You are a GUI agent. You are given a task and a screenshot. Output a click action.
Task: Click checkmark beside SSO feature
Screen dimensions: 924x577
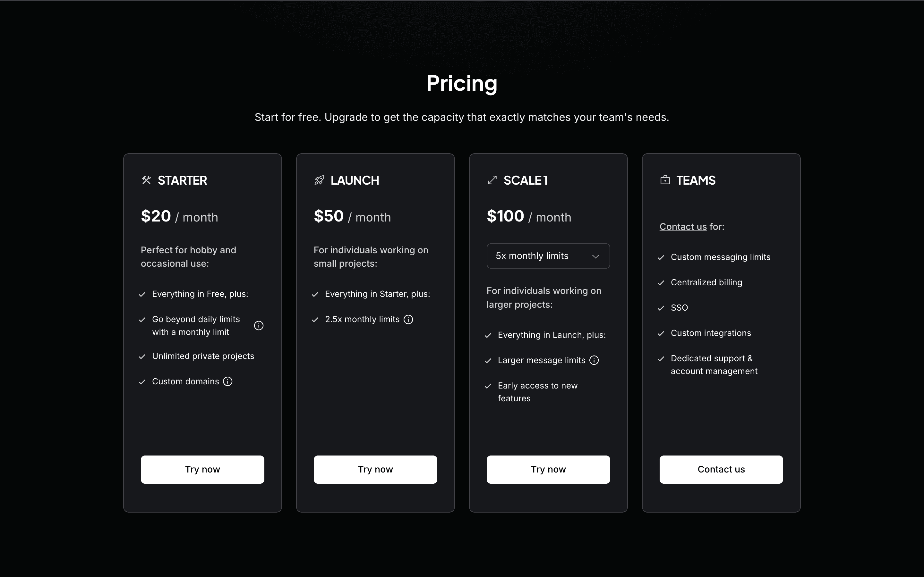point(661,308)
